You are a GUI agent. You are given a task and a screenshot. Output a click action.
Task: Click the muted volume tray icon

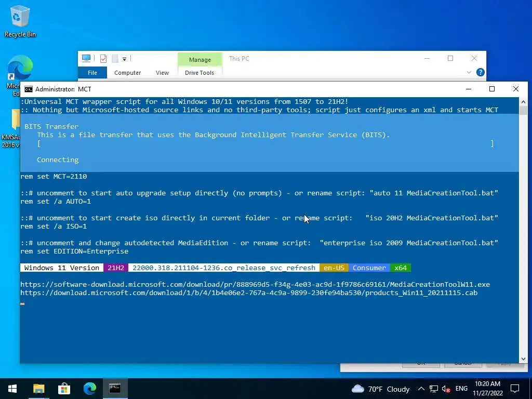[446, 389]
